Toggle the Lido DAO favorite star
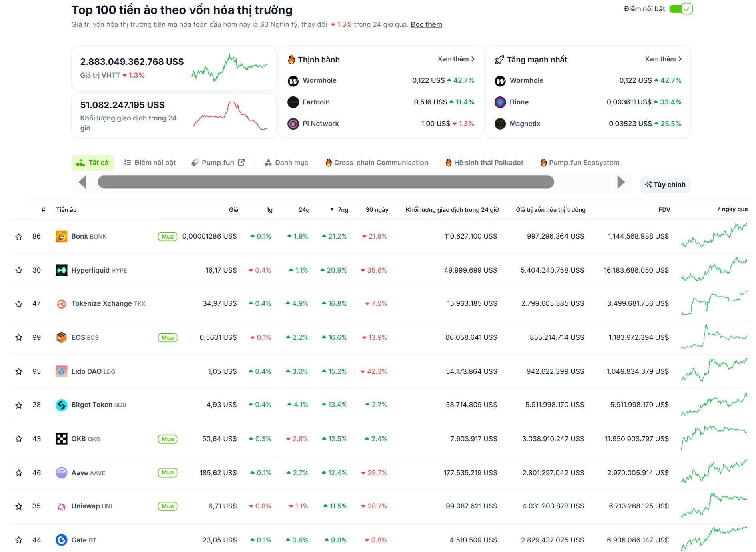Image resolution: width=756 pixels, height=552 pixels. pos(19,371)
